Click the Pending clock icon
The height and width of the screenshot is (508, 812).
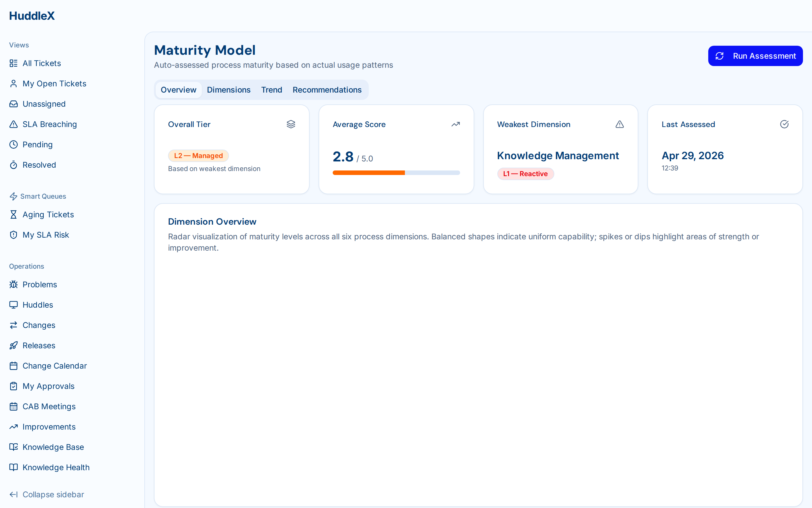(x=14, y=144)
